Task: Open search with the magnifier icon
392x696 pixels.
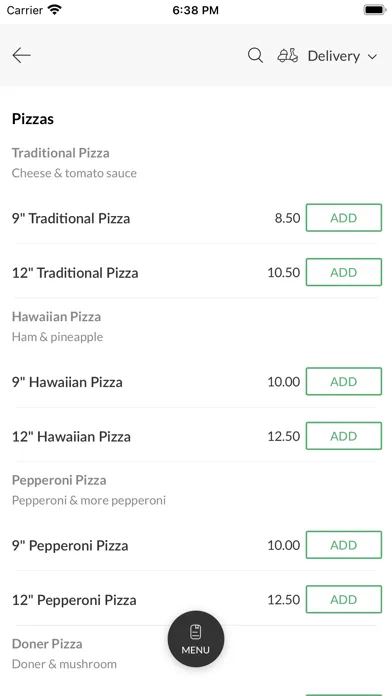Action: pos(255,55)
